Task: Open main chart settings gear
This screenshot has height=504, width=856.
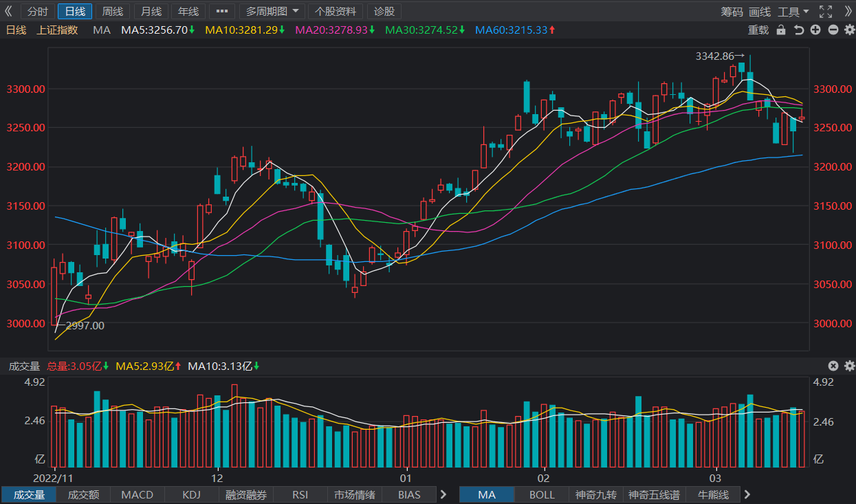Action: [x=849, y=30]
